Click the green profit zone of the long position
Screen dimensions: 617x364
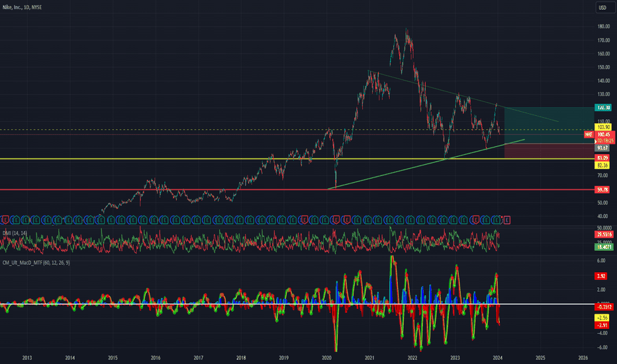click(549, 125)
